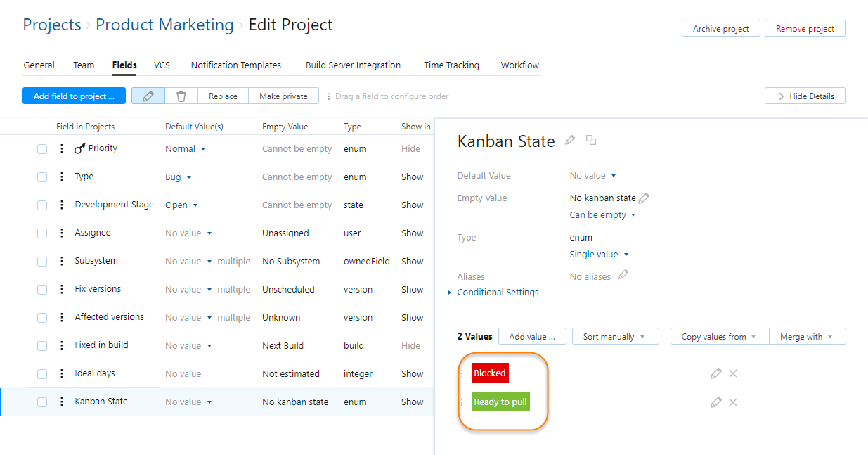Screen dimensions: 868x455
Task: Select the checkbox for the Kanban State row
Action: [42, 402]
